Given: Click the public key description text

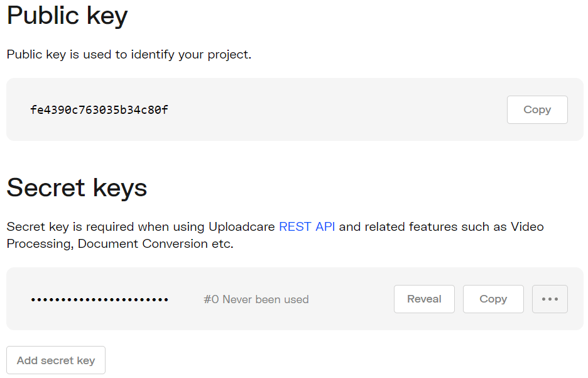Looking at the screenshot, I should coord(129,54).
